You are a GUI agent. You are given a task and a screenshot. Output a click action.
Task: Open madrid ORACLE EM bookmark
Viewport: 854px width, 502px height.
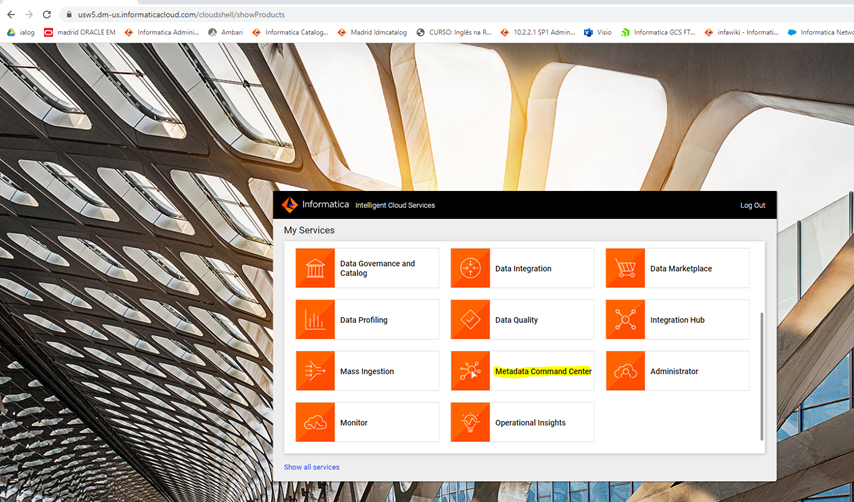pos(80,32)
